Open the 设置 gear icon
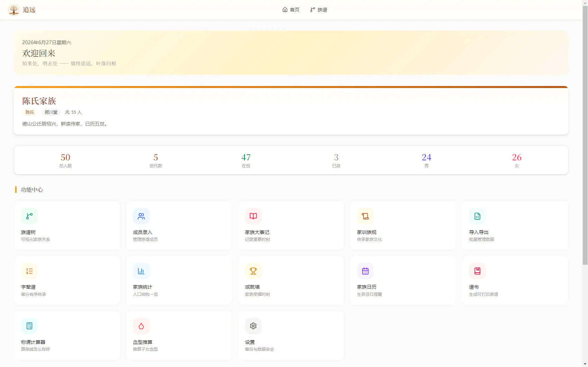The width and height of the screenshot is (588, 367). (x=253, y=326)
